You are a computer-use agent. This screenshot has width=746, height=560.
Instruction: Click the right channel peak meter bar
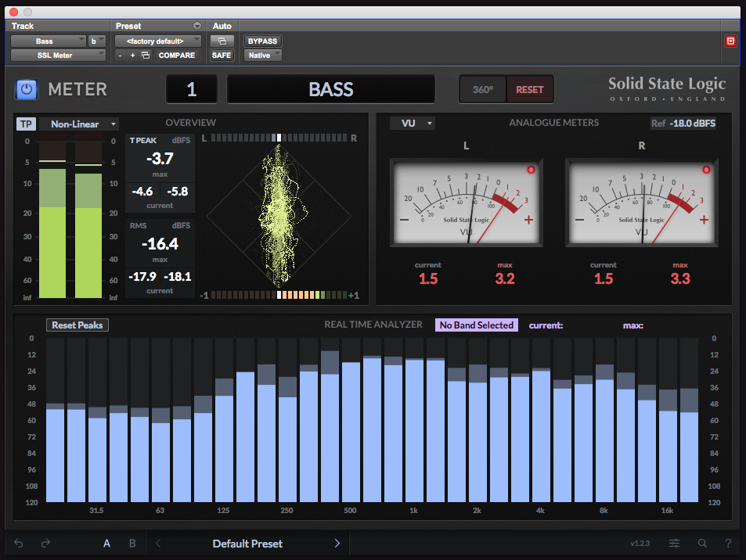point(88,217)
